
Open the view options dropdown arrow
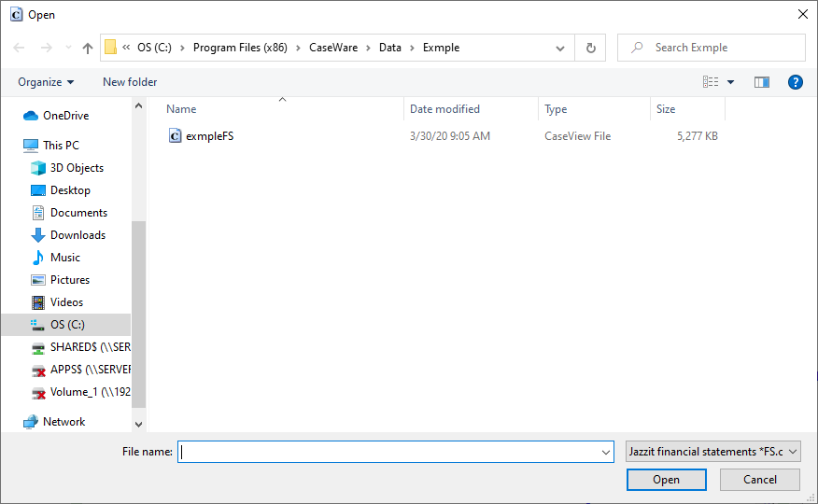click(x=730, y=82)
